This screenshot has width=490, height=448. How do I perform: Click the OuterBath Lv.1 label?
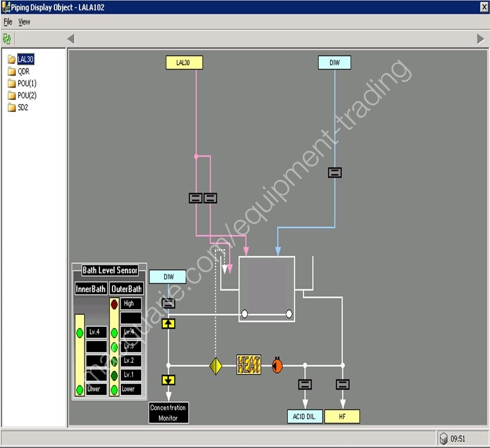[131, 375]
